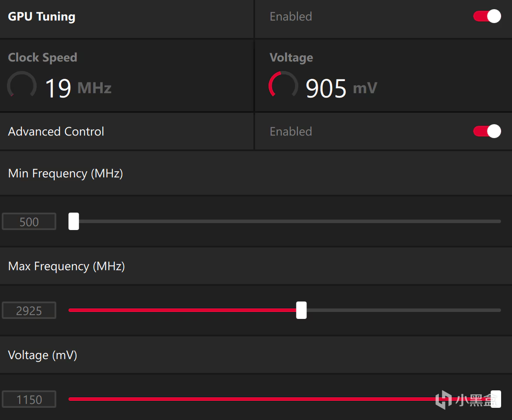
Task: Disable the Advanced Control switch
Action: coord(487,131)
